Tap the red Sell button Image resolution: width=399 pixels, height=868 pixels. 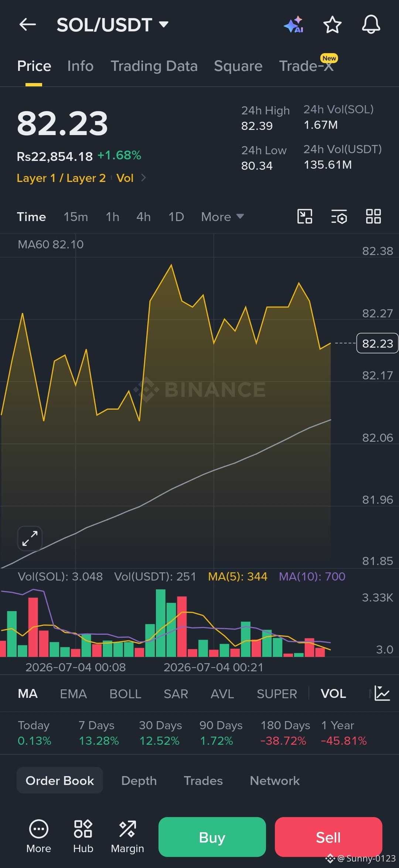tap(328, 837)
